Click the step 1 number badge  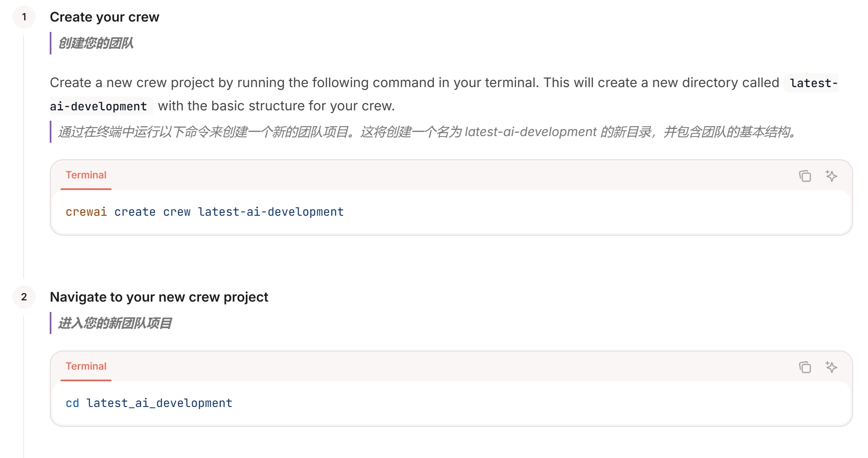pos(24,17)
